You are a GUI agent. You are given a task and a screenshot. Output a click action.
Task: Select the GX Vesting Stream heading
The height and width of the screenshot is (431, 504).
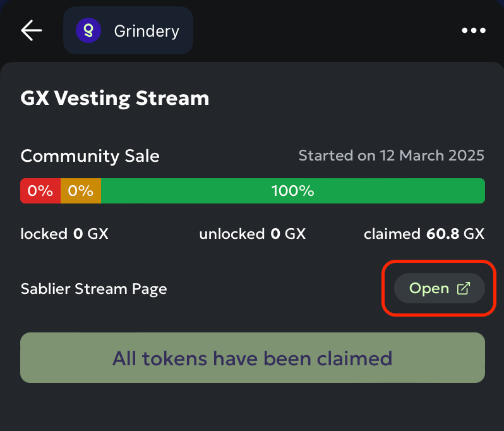[x=115, y=99]
